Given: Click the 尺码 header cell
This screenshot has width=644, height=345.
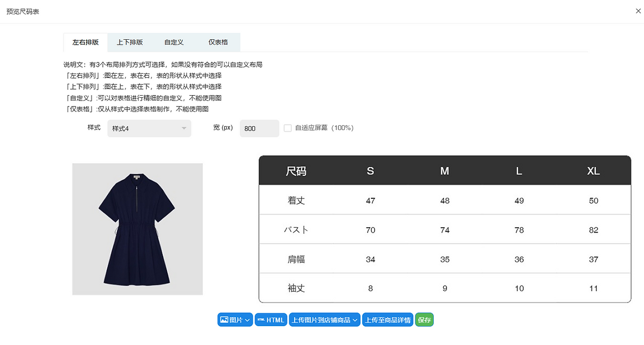Looking at the screenshot, I should click(x=296, y=171).
